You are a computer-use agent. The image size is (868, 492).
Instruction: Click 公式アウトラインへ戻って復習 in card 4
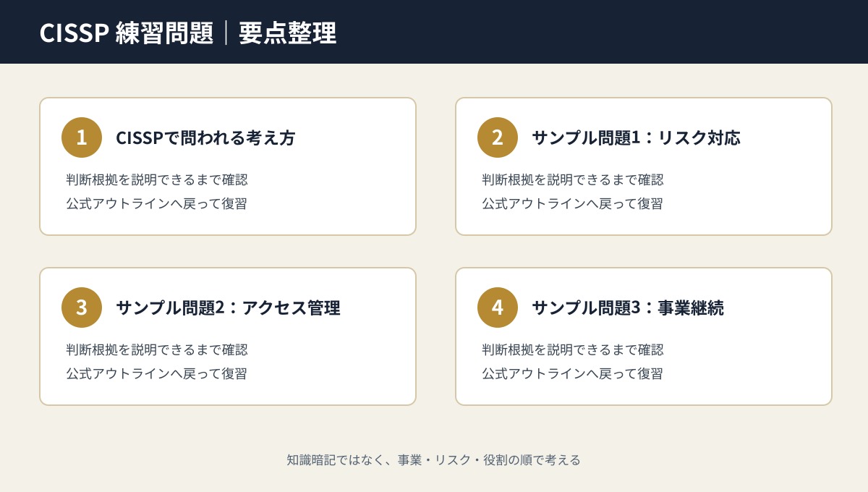tap(572, 373)
